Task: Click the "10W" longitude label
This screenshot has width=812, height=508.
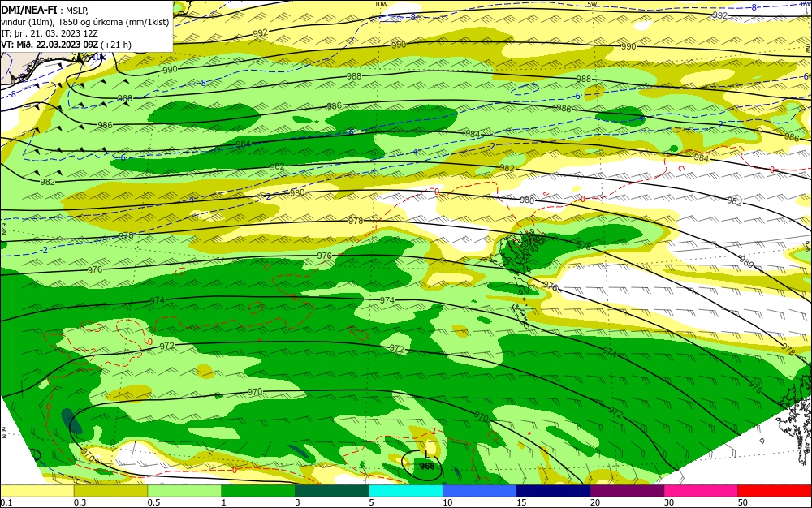Action: [381, 4]
